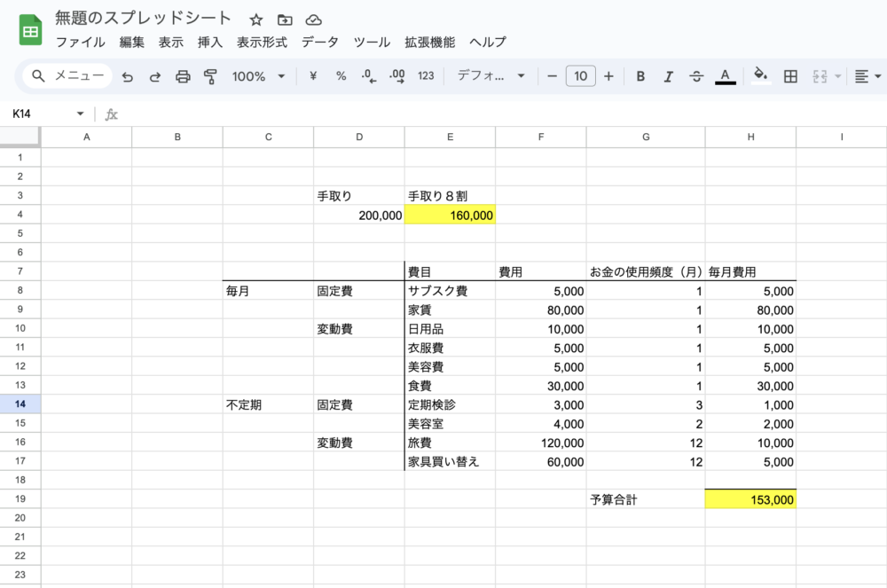Click the yen currency format button
The image size is (887, 588).
313,76
